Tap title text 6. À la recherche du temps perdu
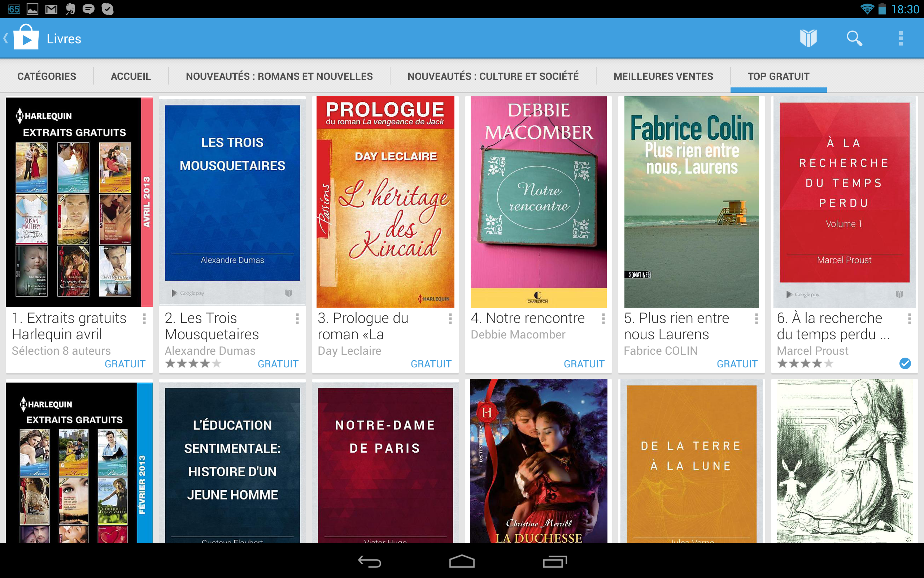This screenshot has height=578, width=924. coord(833,326)
